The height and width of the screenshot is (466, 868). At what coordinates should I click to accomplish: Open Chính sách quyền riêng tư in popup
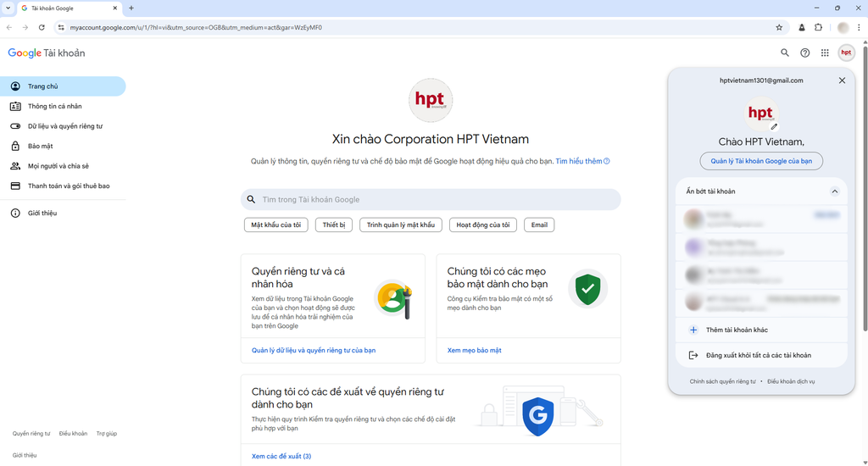[722, 381]
